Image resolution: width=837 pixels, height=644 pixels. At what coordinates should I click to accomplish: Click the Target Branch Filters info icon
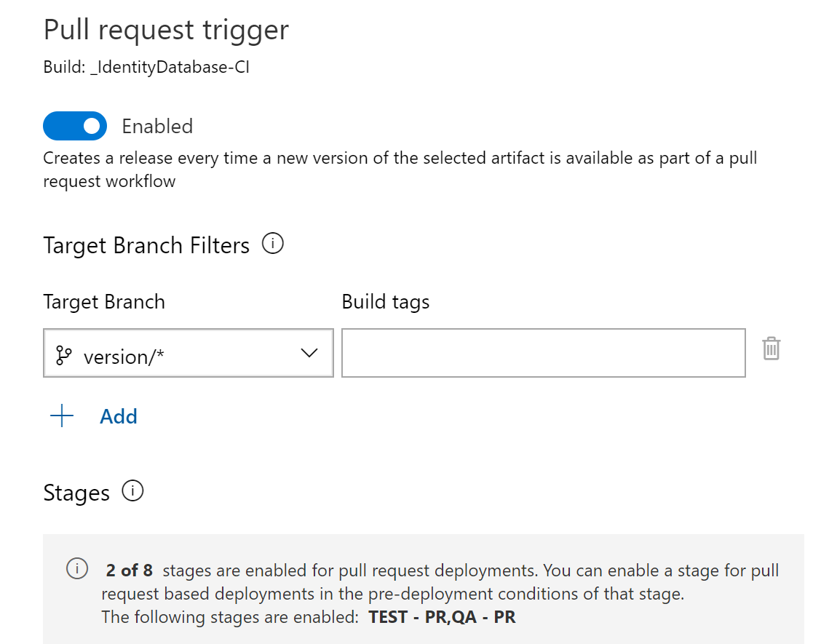click(x=273, y=244)
